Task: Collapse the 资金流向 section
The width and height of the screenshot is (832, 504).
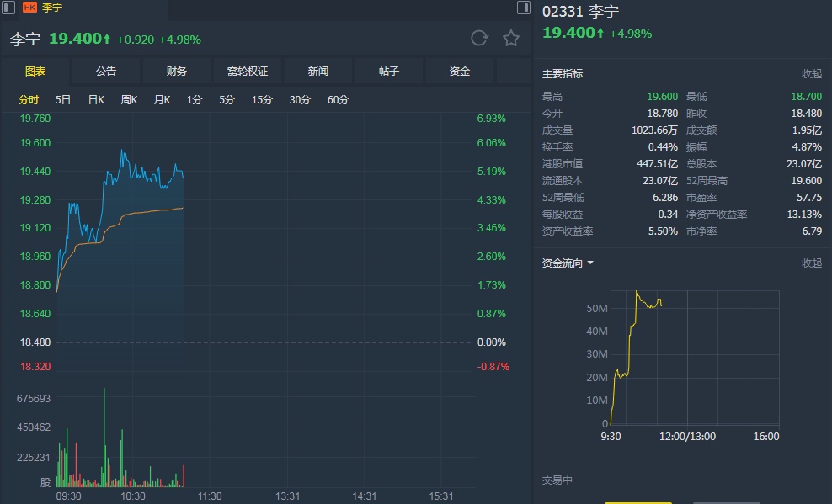Action: tap(811, 263)
